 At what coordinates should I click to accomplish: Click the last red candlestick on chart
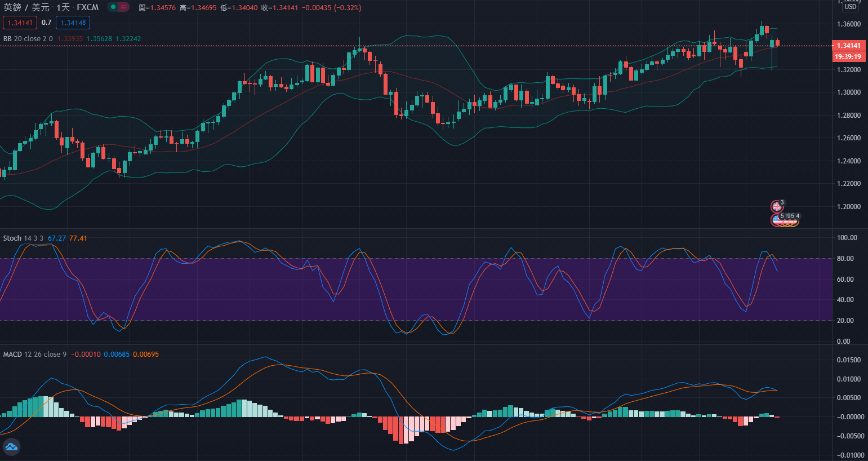(x=777, y=43)
